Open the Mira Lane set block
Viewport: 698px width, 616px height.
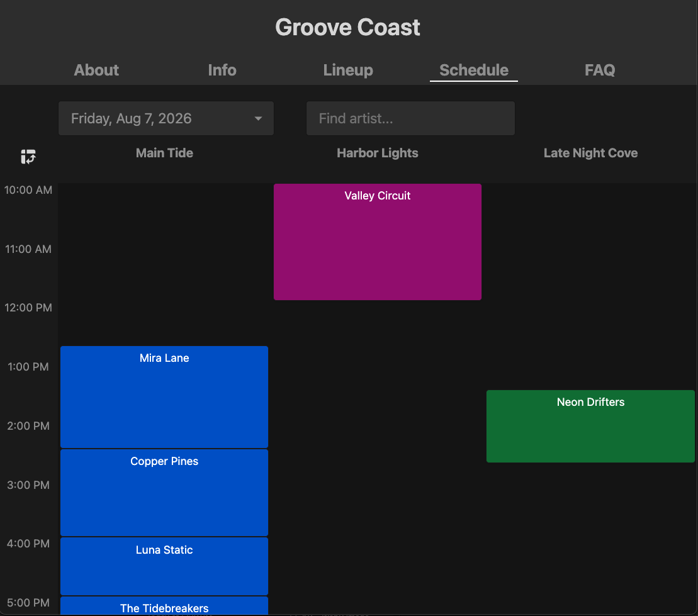click(x=164, y=396)
